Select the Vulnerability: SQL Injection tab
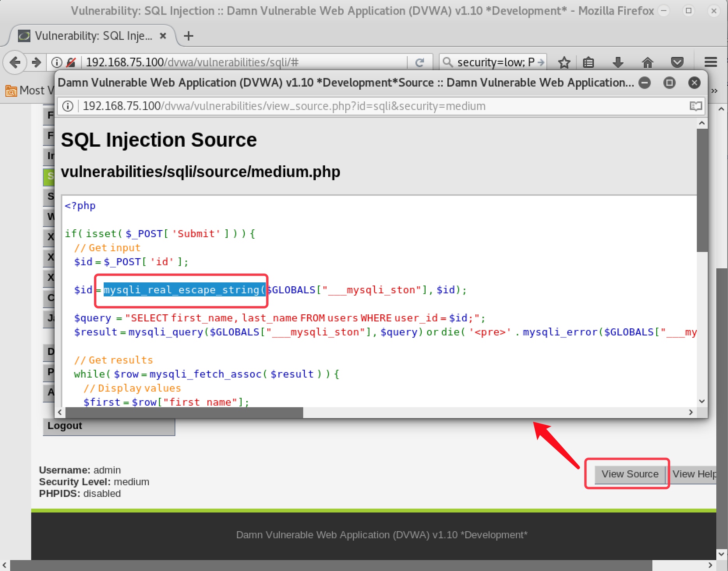Viewport: 728px width, 571px height. click(x=94, y=36)
